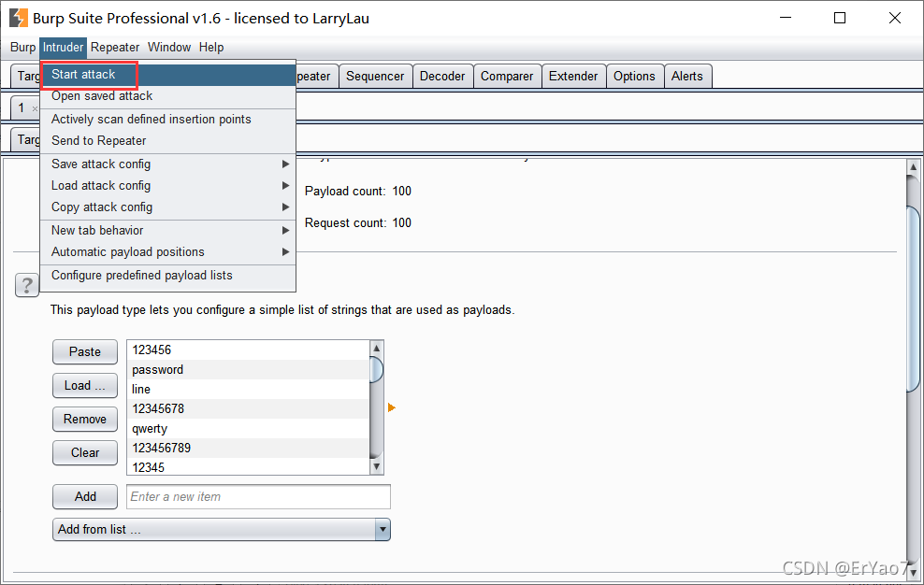
Task: Open the Burp menu
Action: [23, 47]
